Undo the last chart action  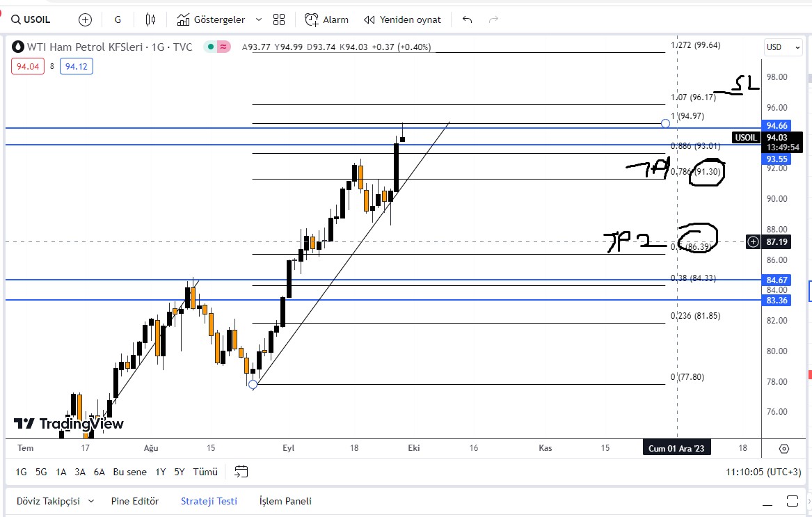pyautogui.click(x=467, y=19)
